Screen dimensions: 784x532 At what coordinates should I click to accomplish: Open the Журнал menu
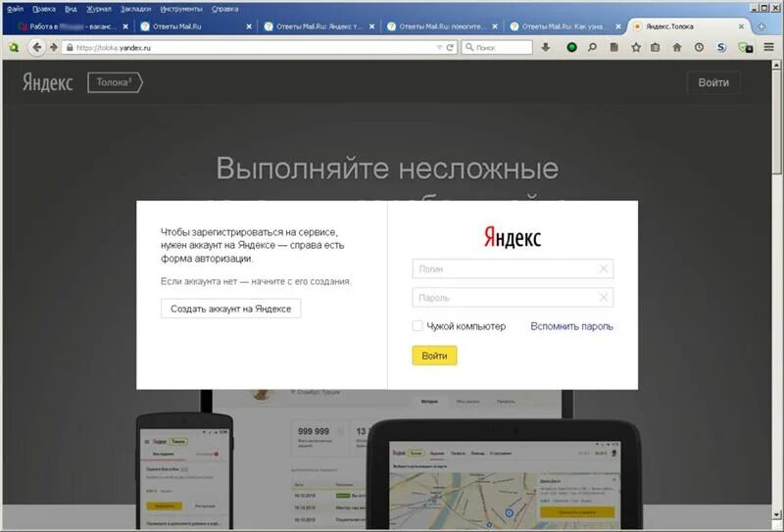99,9
